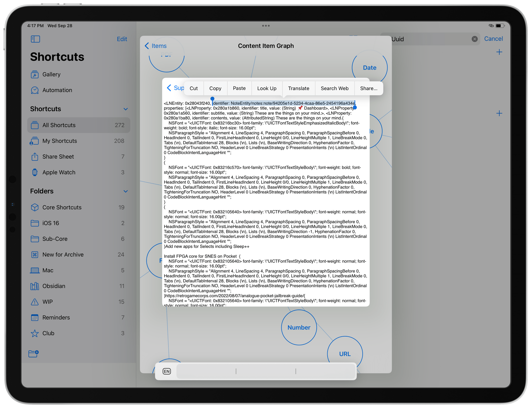532x409 pixels.
Task: Collapse the Shortcuts section chevron
Action: point(125,109)
